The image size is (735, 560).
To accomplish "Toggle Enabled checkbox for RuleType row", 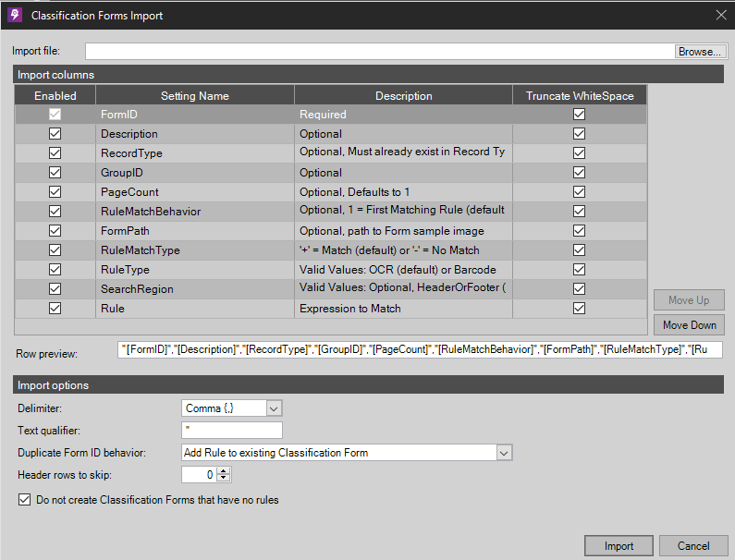I will 55,270.
